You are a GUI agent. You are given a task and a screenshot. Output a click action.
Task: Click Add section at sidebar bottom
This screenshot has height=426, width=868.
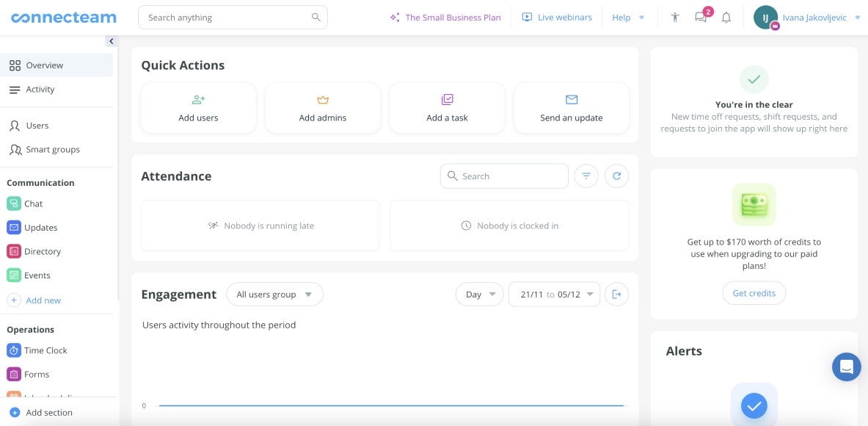[49, 412]
